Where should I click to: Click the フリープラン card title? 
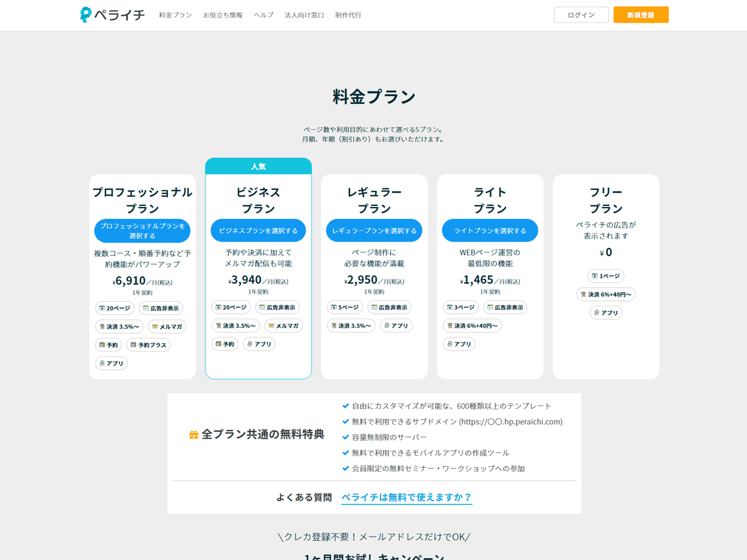(606, 200)
